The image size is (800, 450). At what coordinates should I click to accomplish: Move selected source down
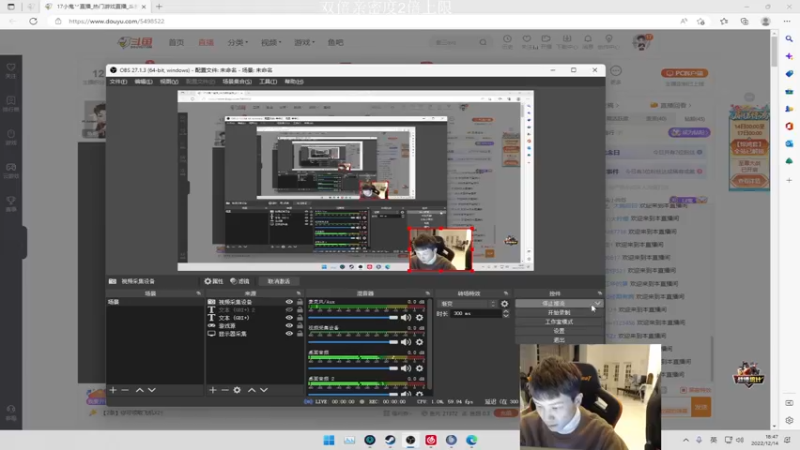pyautogui.click(x=264, y=390)
